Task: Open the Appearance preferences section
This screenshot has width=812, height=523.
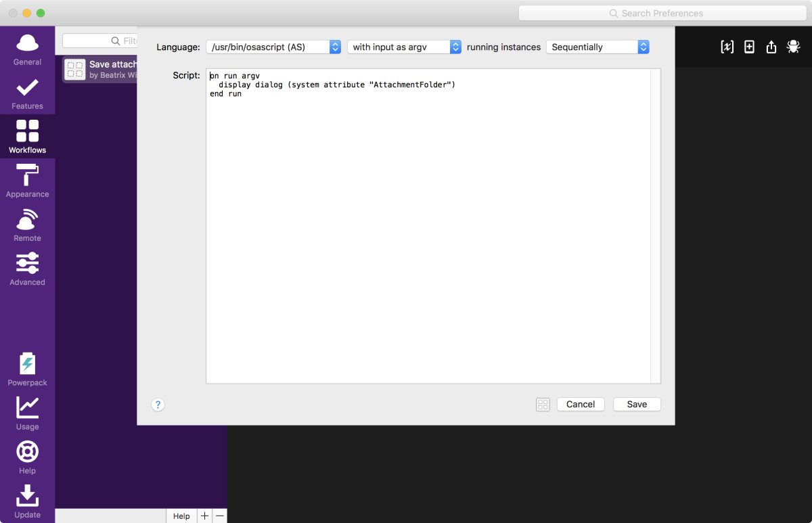Action: click(27, 181)
